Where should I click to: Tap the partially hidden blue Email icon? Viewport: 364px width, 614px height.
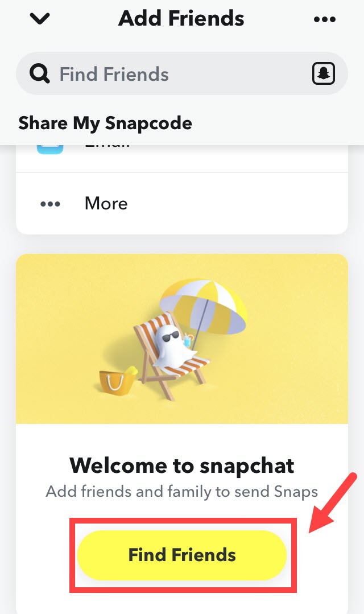tap(50, 149)
